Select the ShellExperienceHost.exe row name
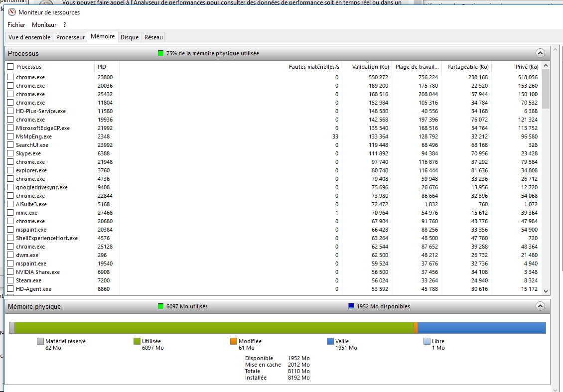 (x=47, y=238)
